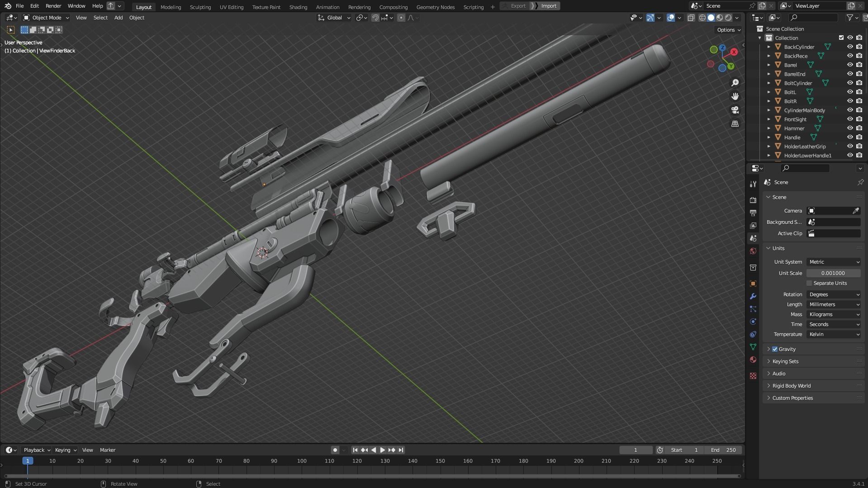This screenshot has width=868, height=488.
Task: Open the Render properties tab
Action: (x=753, y=200)
